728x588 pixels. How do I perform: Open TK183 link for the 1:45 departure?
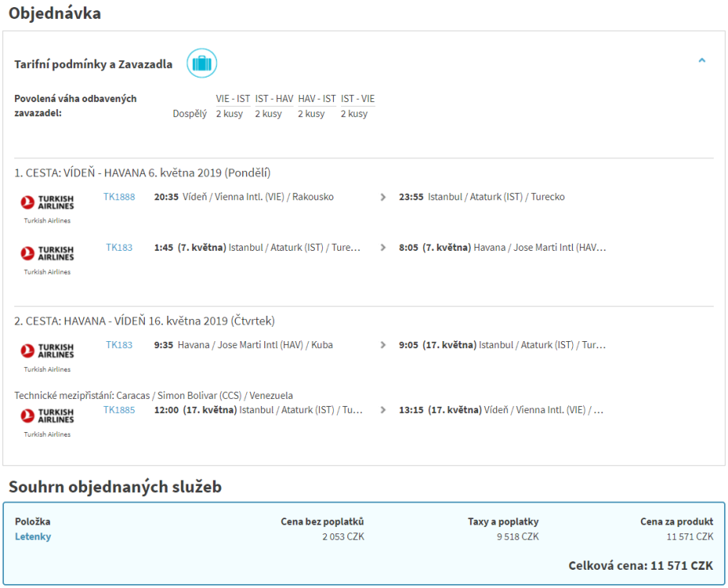[x=119, y=248]
